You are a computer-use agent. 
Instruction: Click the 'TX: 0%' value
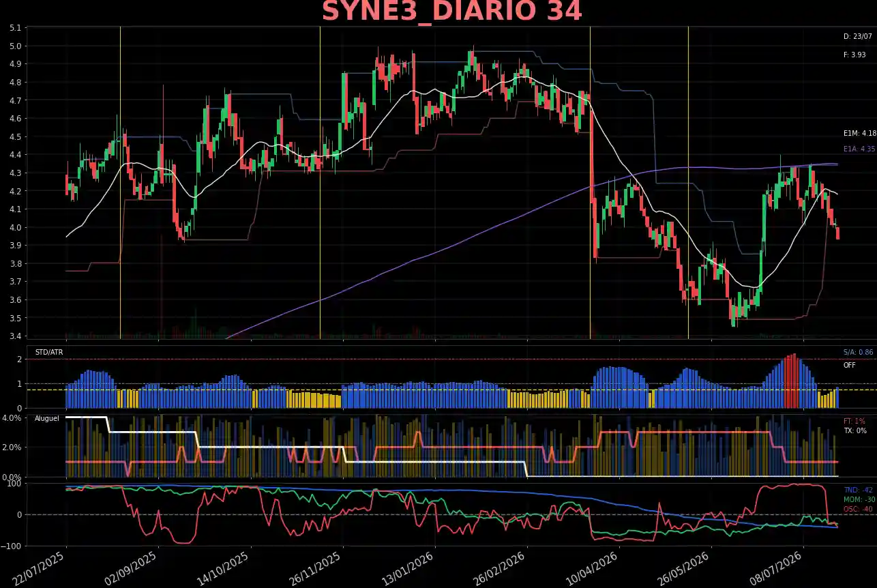[854, 430]
